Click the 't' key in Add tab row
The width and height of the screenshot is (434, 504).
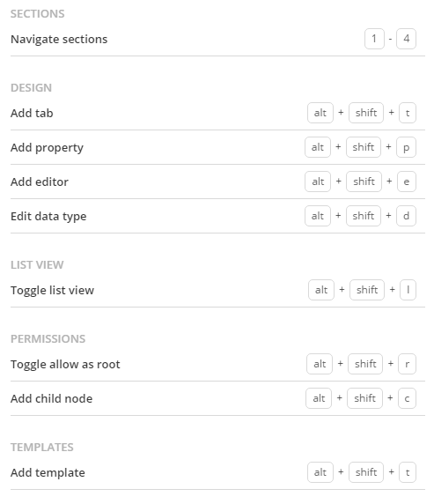pyautogui.click(x=408, y=113)
